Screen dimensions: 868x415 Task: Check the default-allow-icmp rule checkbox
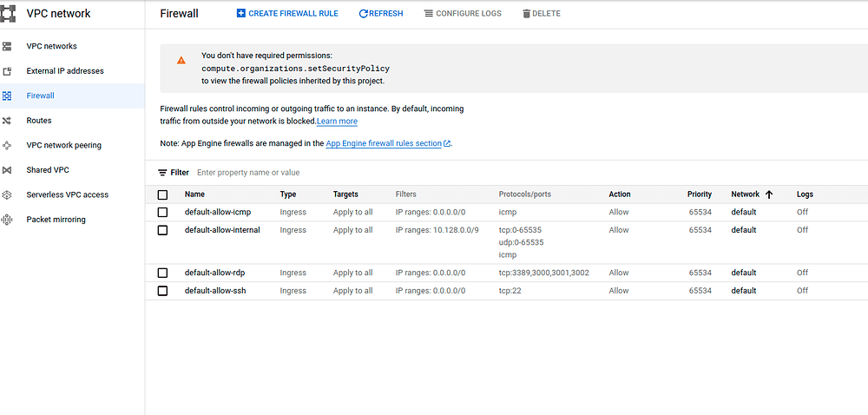[x=162, y=212]
